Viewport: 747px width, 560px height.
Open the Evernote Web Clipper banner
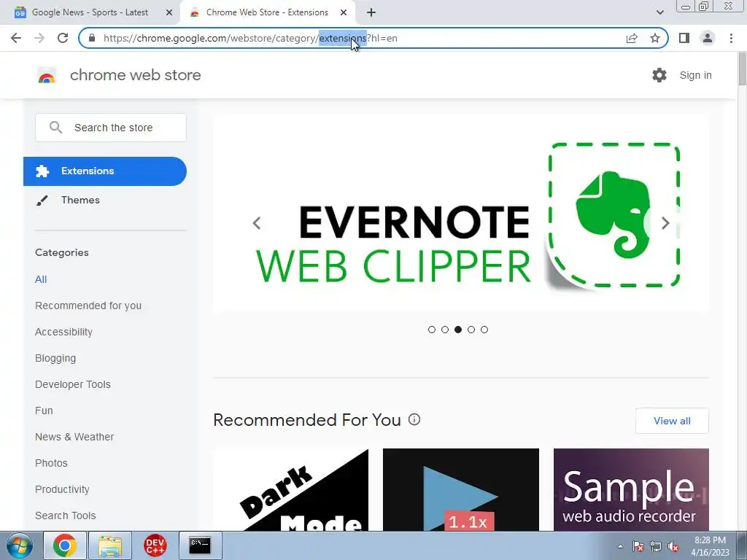461,214
